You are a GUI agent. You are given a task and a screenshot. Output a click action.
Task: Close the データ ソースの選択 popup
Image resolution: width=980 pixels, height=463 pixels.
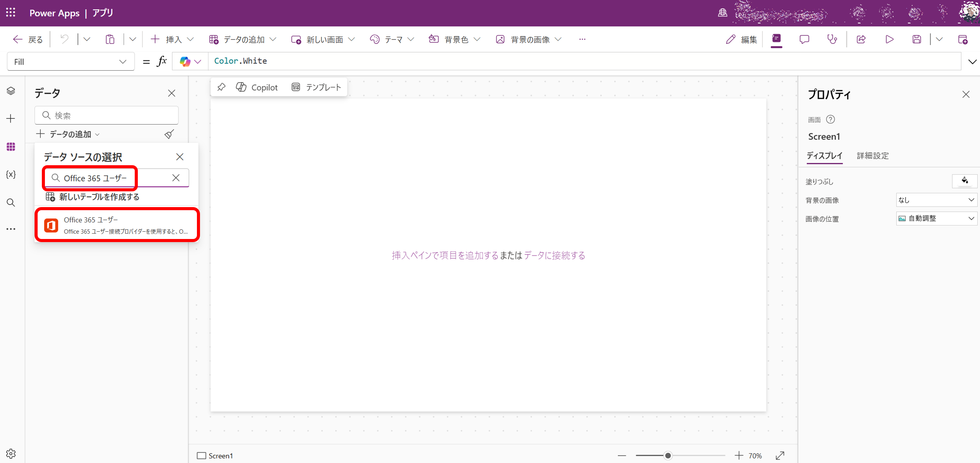pos(180,157)
